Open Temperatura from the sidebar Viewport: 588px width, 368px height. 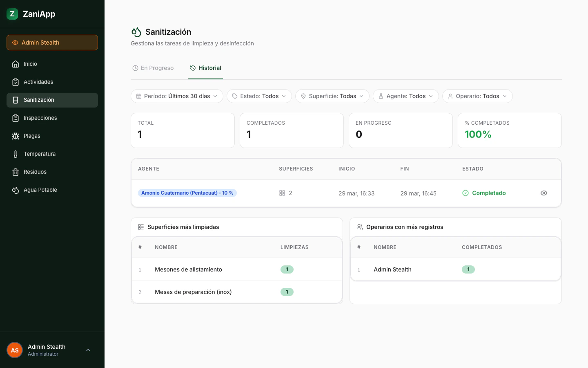click(x=52, y=154)
